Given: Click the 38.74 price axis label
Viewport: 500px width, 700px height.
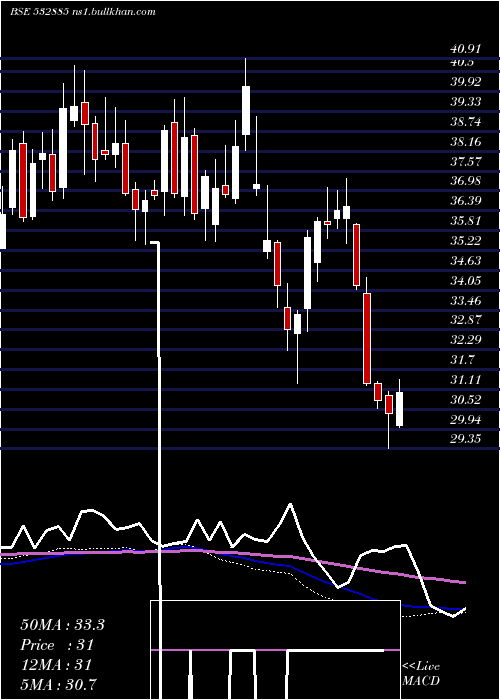Looking at the screenshot, I should 466,122.
